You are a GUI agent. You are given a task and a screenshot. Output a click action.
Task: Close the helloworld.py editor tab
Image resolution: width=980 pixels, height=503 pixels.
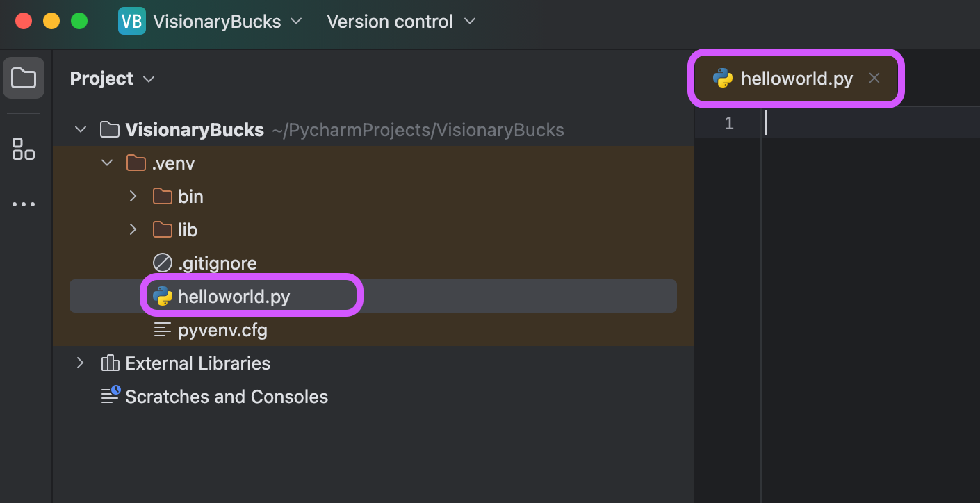point(874,79)
